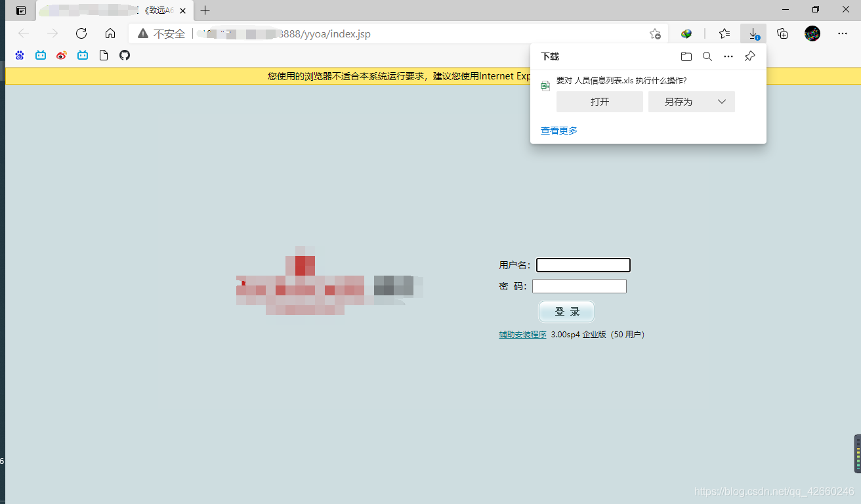This screenshot has width=861, height=504.
Task: Open the GitHub bookmark
Action: point(125,56)
